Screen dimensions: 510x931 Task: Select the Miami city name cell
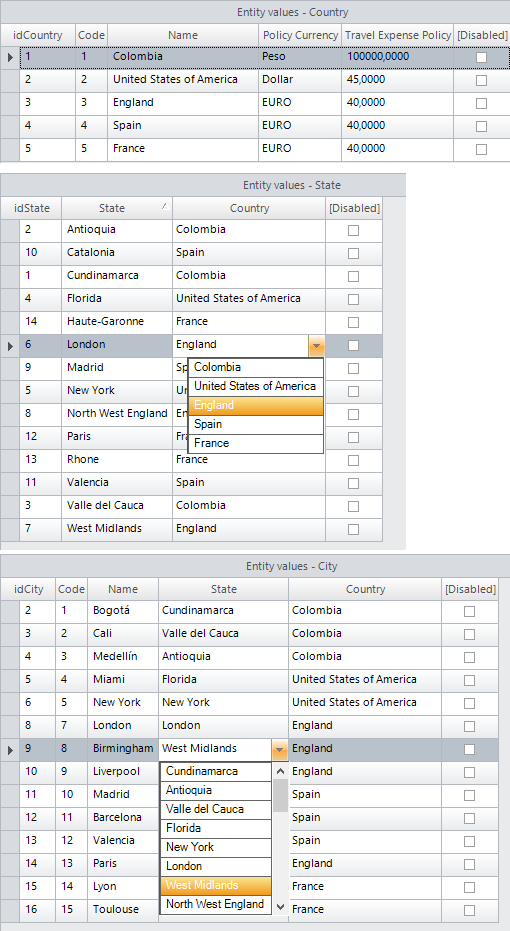(x=123, y=680)
